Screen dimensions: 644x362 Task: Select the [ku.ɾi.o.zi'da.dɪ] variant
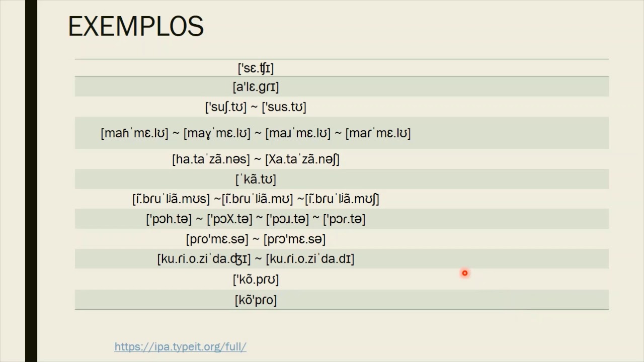[x=310, y=259]
